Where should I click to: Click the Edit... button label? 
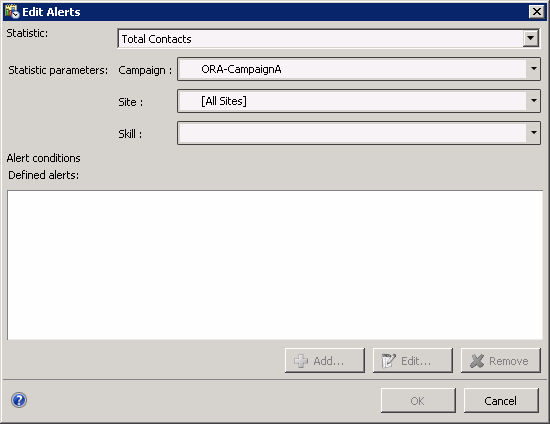416,361
